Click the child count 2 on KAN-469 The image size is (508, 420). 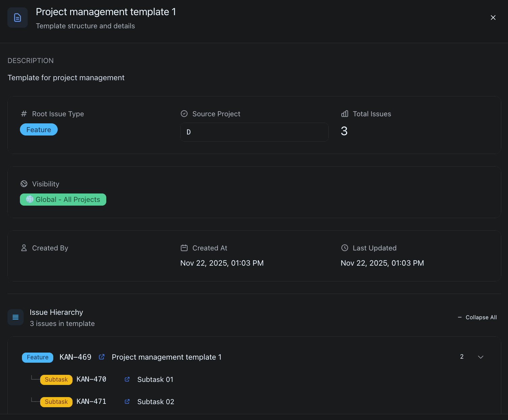pos(462,357)
